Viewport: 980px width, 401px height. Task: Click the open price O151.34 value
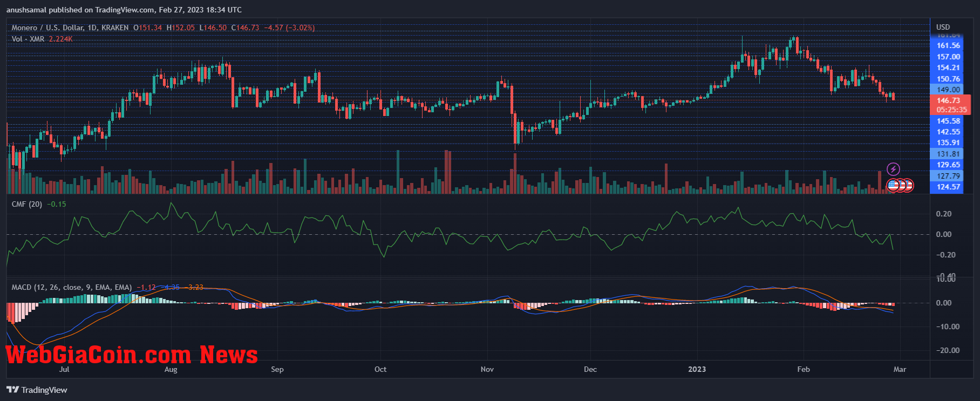[148, 28]
